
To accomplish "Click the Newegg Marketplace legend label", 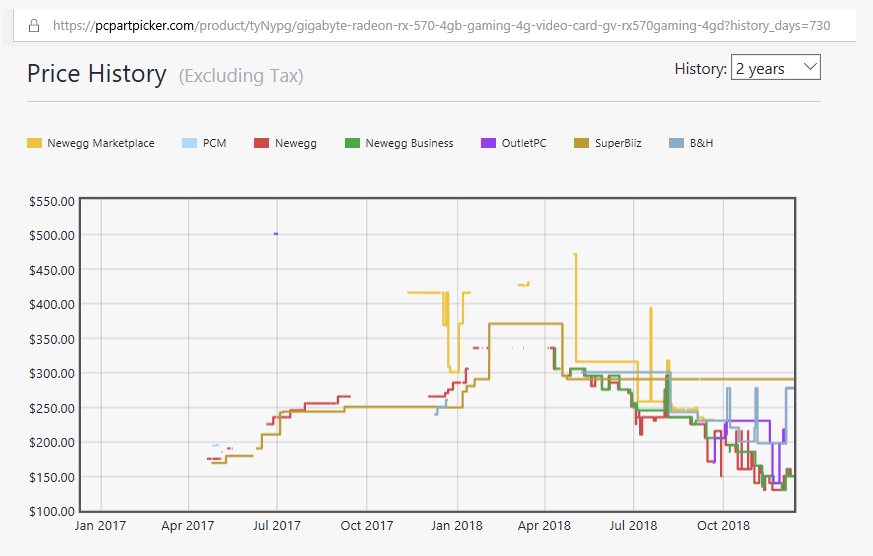I will tap(101, 143).
